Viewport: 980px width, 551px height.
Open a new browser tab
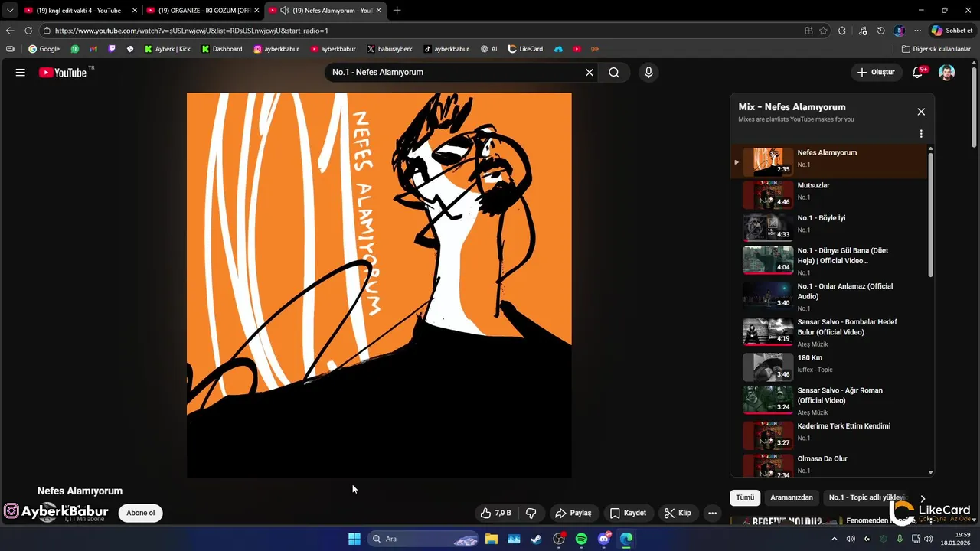pyautogui.click(x=397, y=11)
